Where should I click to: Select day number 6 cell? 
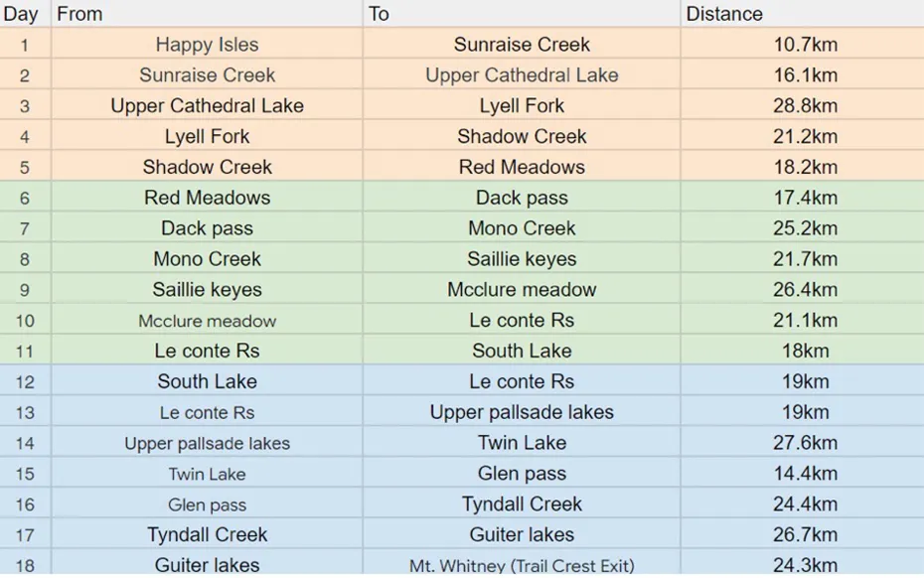click(x=25, y=198)
